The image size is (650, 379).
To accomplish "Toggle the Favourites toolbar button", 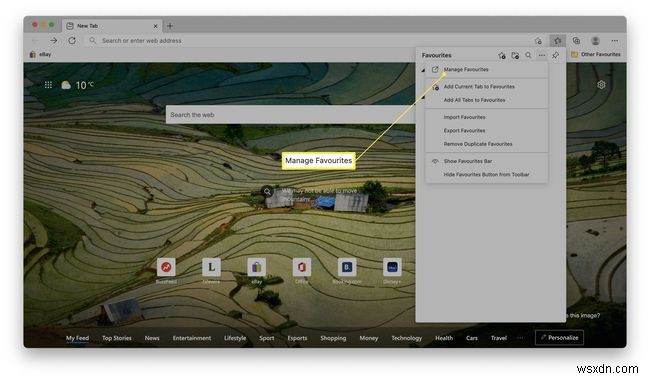I will click(x=558, y=41).
